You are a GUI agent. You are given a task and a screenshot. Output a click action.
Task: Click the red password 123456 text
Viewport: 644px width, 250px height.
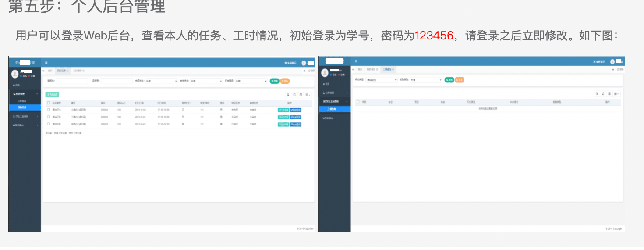pos(434,36)
